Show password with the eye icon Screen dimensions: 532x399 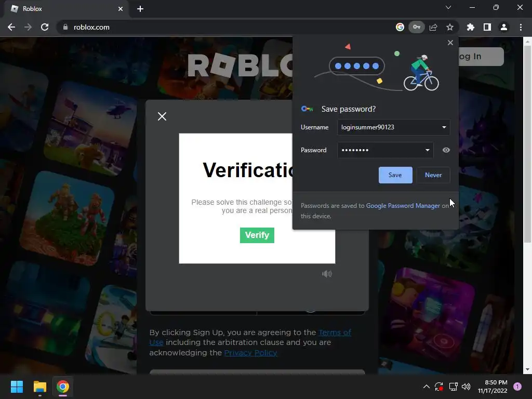446,150
